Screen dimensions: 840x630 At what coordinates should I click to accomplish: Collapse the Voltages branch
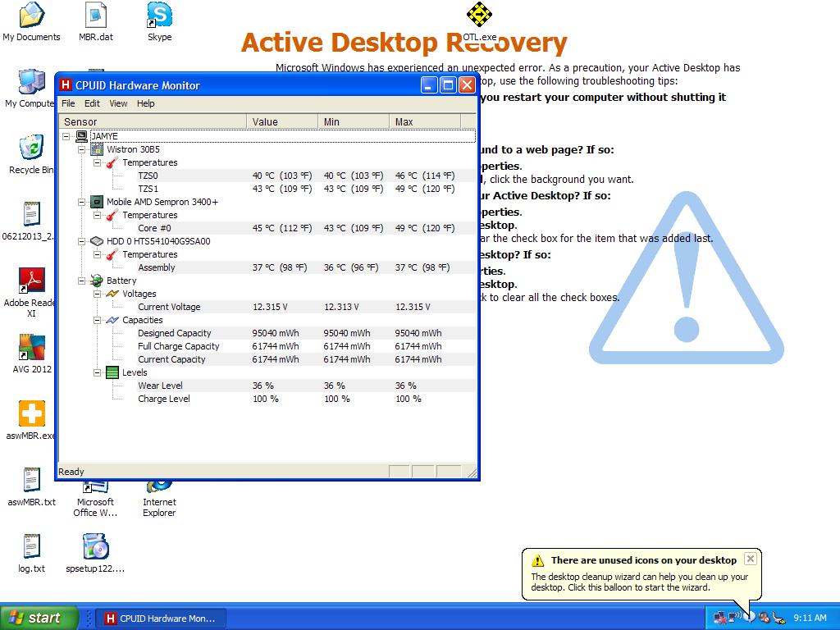click(97, 294)
